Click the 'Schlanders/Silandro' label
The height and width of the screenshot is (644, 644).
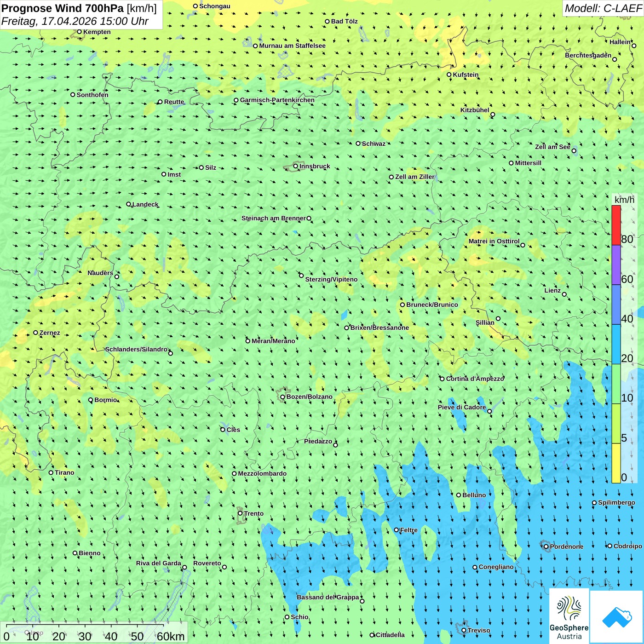pyautogui.click(x=136, y=349)
